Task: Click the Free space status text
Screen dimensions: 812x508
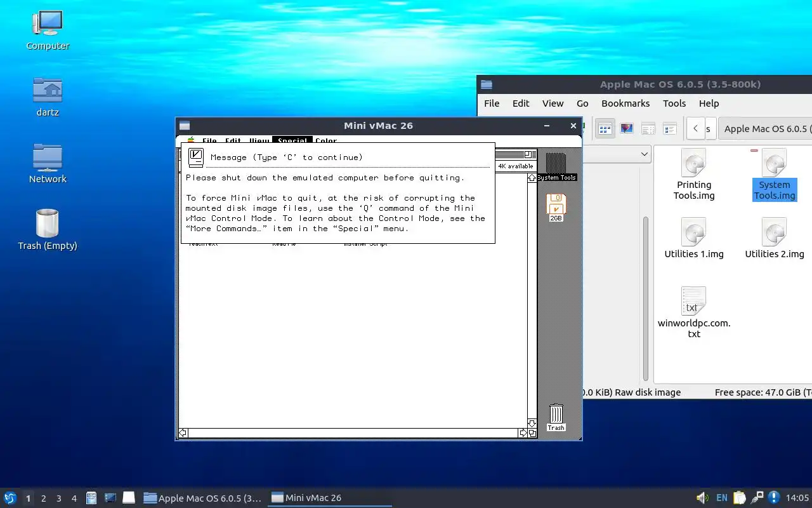Action: coord(763,392)
